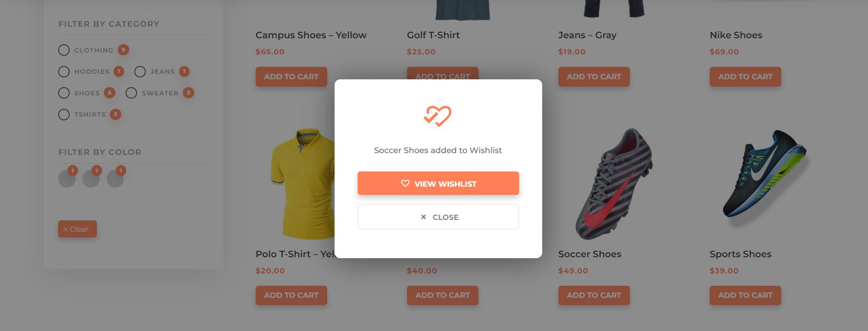Viewport: 868px width, 331px height.
Task: Pick the middle color swatch
Action: click(91, 178)
